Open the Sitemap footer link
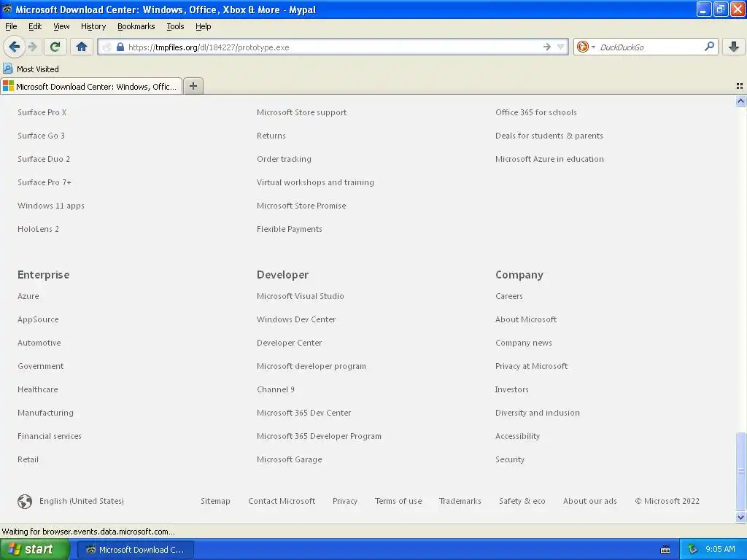This screenshot has height=560, width=747. tap(215, 501)
